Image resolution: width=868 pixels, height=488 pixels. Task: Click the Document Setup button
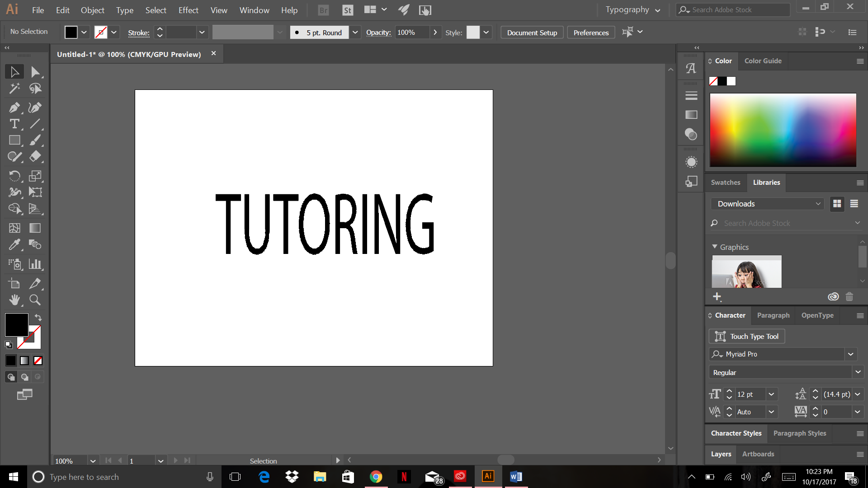click(532, 33)
